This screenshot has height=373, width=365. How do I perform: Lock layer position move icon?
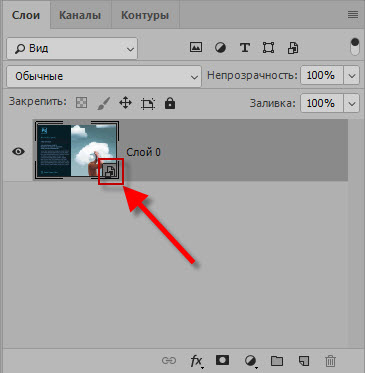tap(125, 103)
